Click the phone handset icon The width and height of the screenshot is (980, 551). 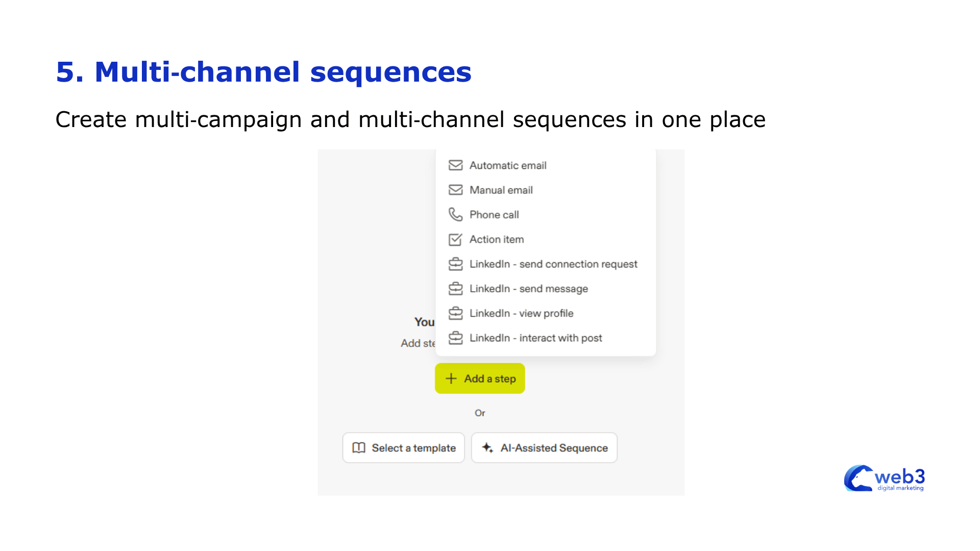coord(455,214)
